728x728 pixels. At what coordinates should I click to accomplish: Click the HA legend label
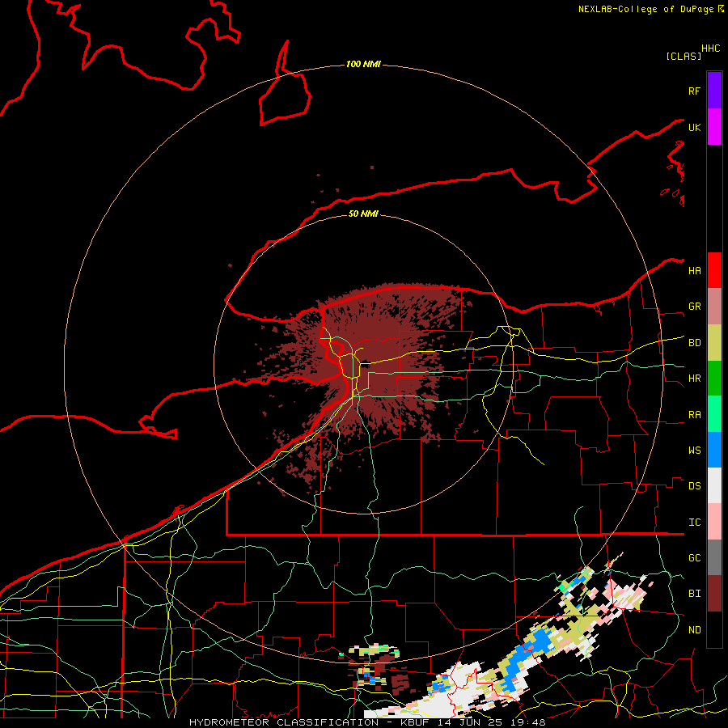pyautogui.click(x=694, y=270)
